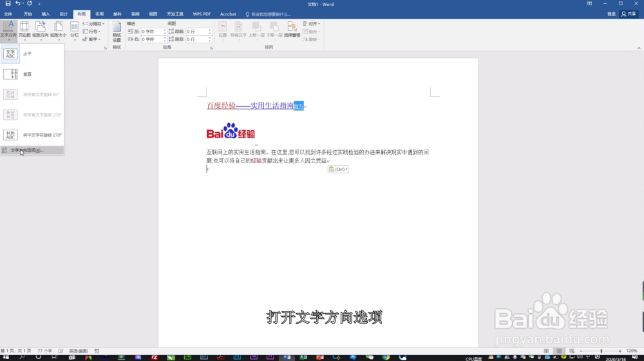Open the paste options (Ctrl) button
Screen dimensions: 644x361
[338, 170]
